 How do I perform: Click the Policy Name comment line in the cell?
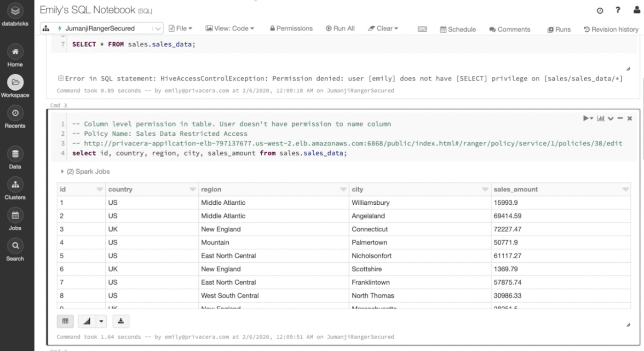(160, 134)
